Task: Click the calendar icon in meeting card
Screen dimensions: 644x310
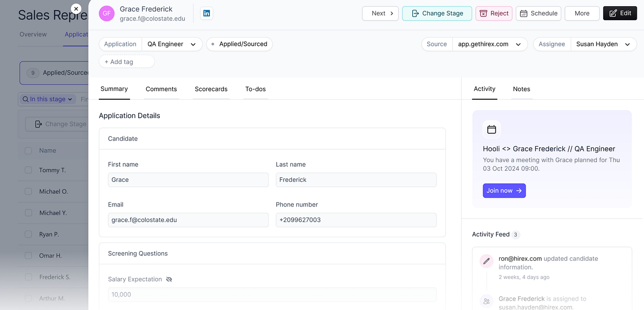Action: [491, 129]
